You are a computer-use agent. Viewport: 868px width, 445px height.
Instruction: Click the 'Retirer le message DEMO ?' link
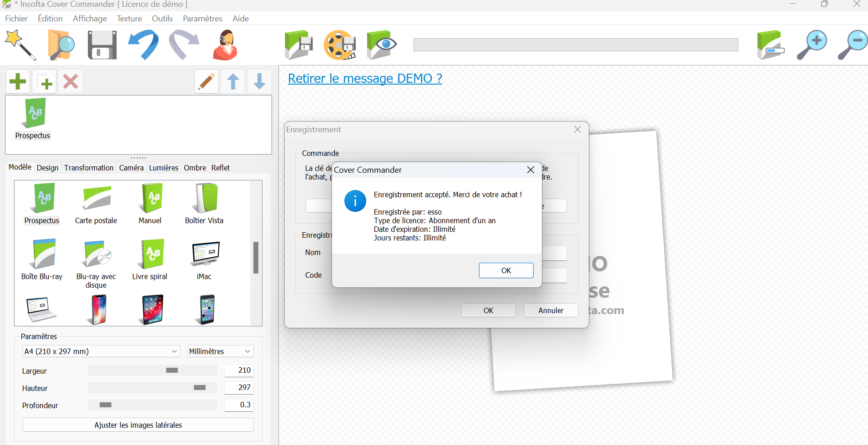(x=365, y=78)
